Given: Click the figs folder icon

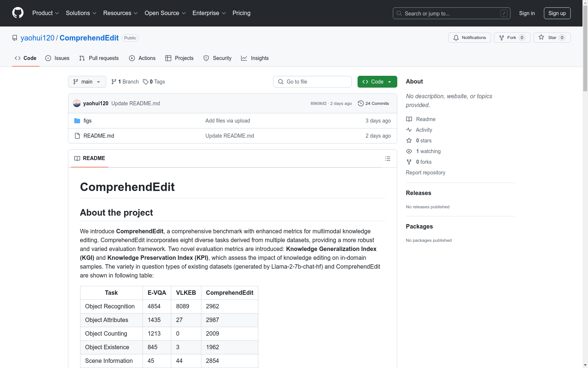Looking at the screenshot, I should (x=77, y=121).
